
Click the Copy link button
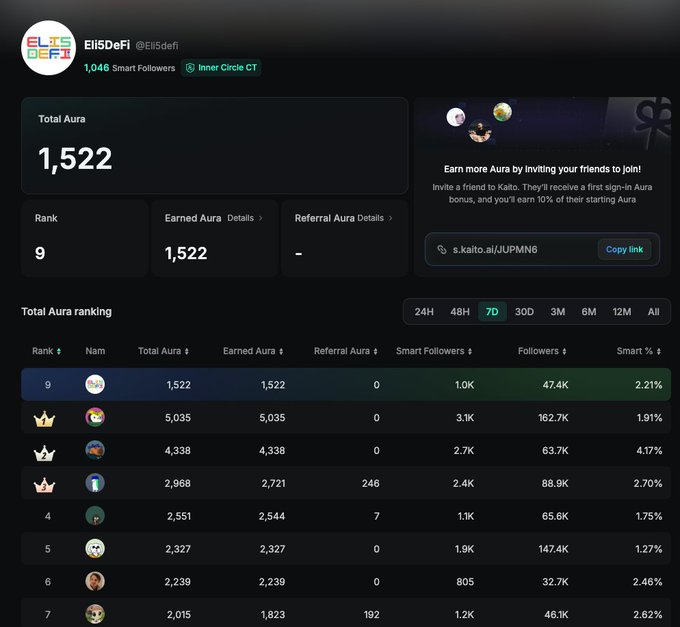624,249
